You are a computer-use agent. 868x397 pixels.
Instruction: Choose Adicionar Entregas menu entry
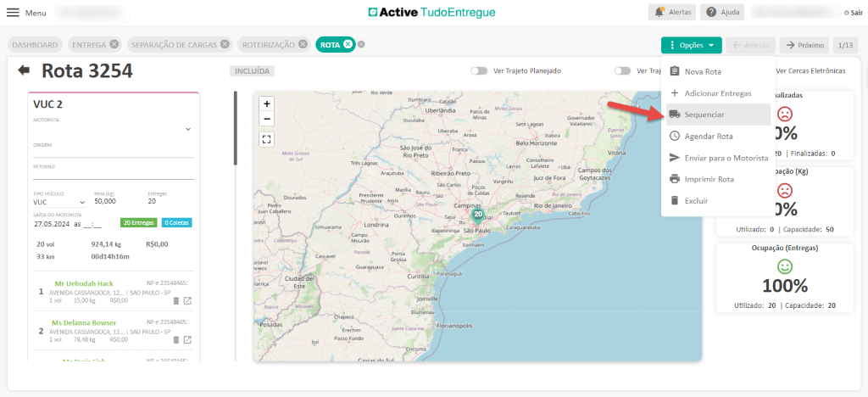[x=719, y=93]
